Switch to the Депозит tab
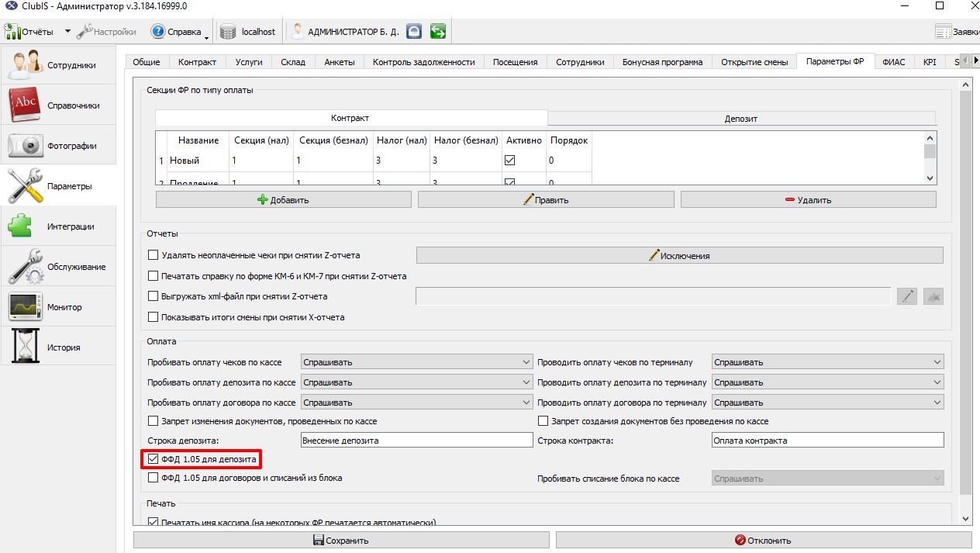 (x=741, y=119)
